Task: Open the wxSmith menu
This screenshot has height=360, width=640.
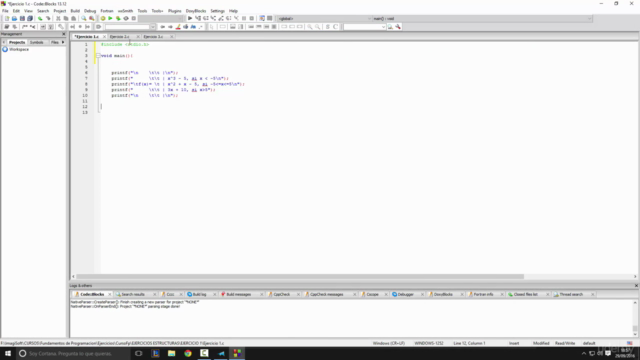Action: tap(125, 11)
